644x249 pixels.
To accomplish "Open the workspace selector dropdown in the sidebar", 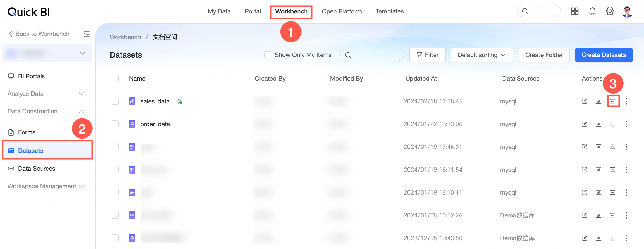I will tap(47, 53).
